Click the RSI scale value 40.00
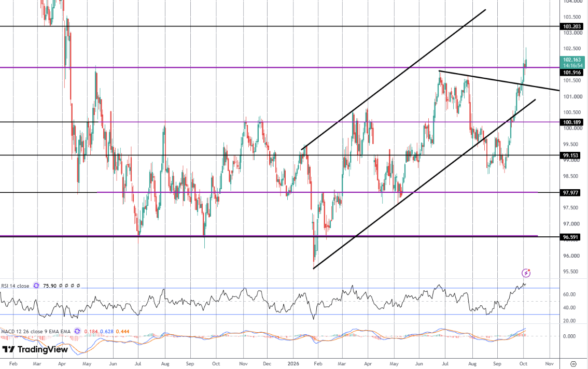The image size is (588, 369). tap(569, 308)
